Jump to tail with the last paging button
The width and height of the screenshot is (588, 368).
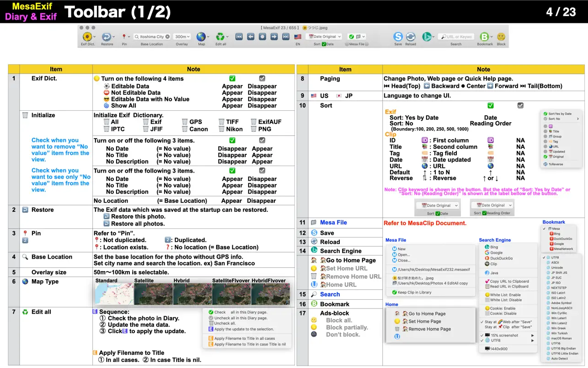[286, 37]
